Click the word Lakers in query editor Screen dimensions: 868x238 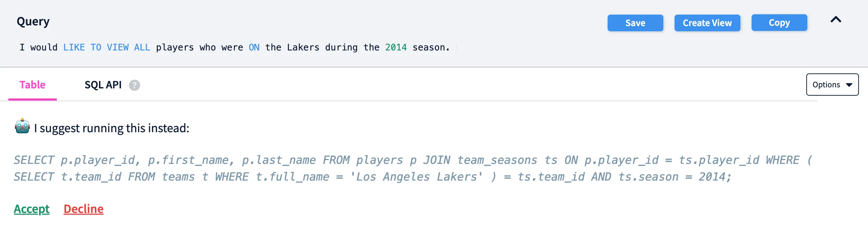coord(303,47)
